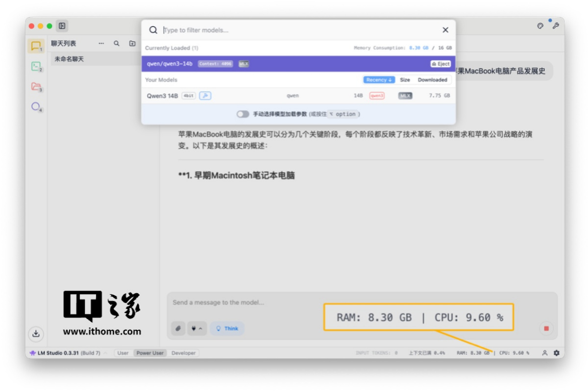Switch to Developer mode

coord(183,353)
